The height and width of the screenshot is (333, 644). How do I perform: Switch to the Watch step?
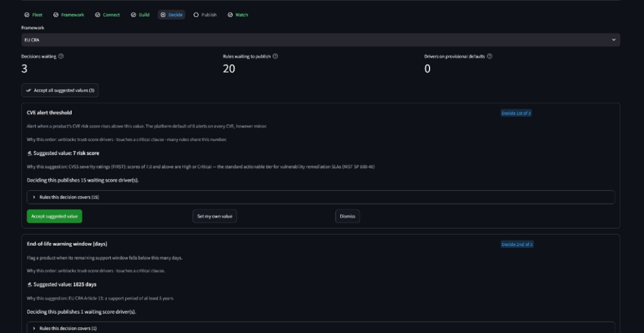[238, 15]
